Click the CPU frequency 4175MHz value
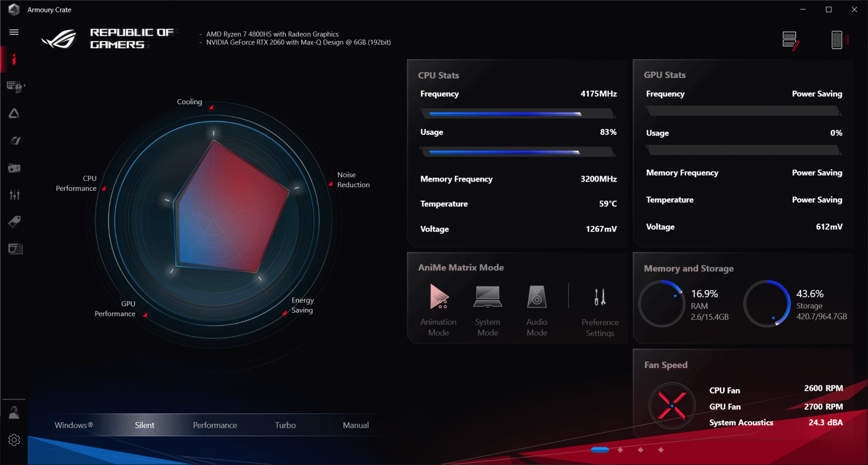868x465 pixels. tap(598, 94)
